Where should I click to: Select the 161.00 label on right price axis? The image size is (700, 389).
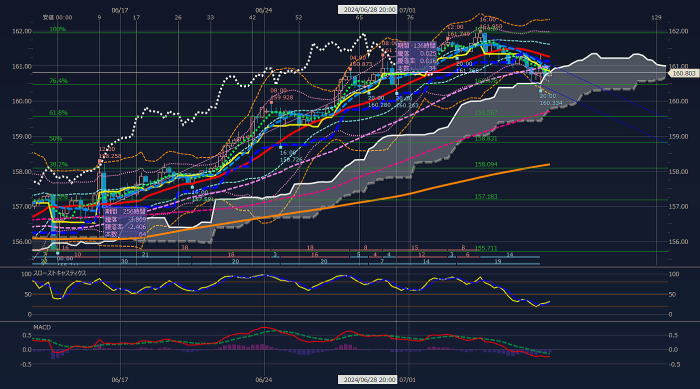[678, 66]
